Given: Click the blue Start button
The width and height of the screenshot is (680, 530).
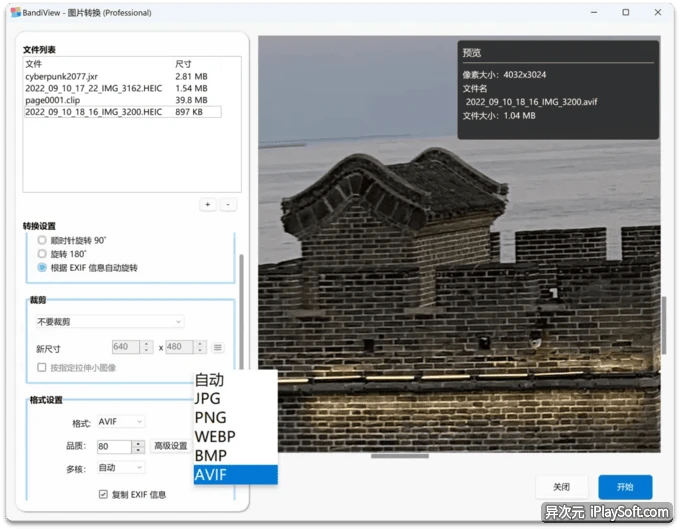Looking at the screenshot, I should pos(625,487).
